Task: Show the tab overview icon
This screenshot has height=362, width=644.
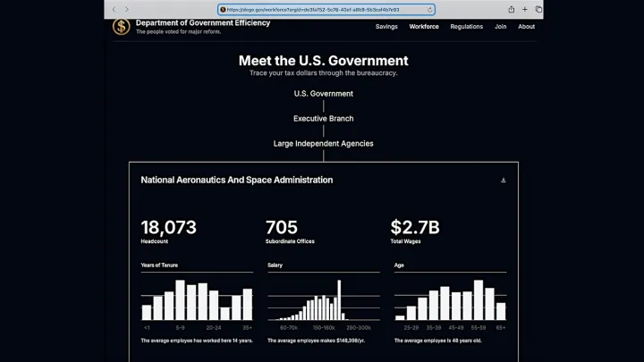Action: (x=538, y=10)
